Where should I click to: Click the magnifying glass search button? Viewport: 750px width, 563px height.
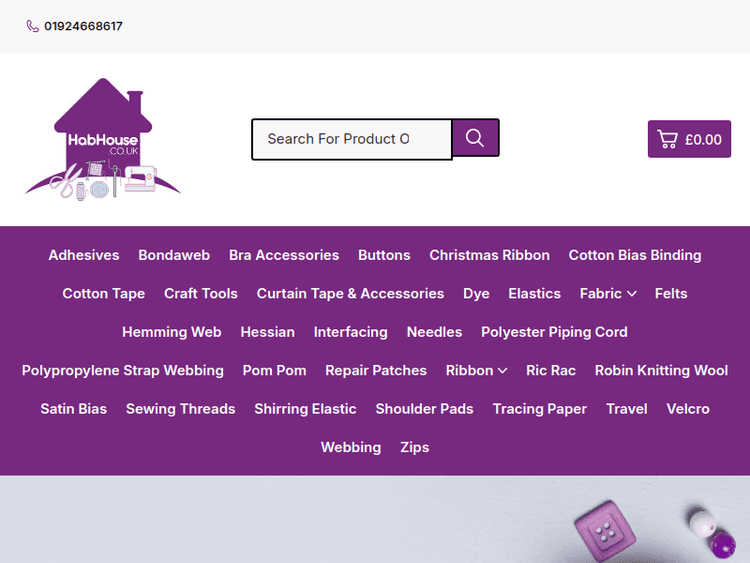pos(475,138)
